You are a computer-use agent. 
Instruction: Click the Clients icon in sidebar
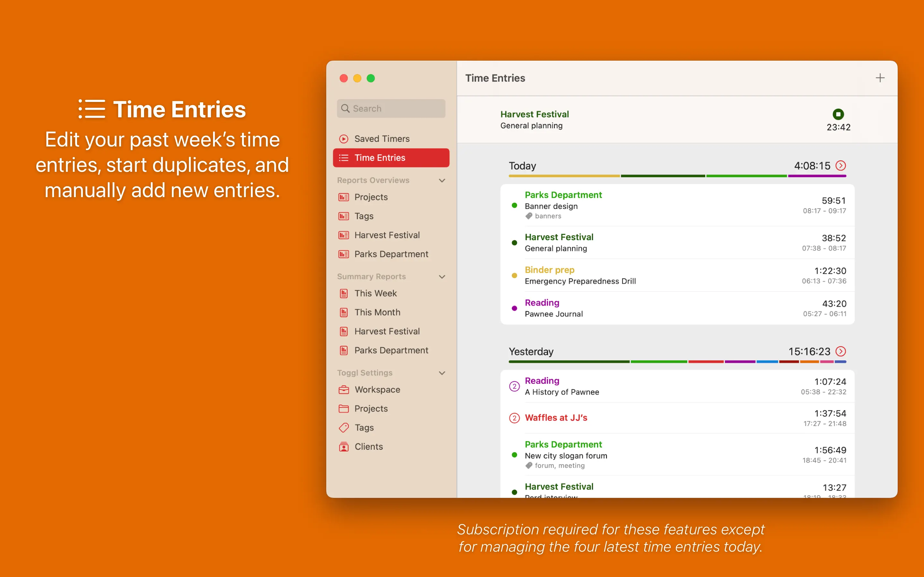click(344, 447)
